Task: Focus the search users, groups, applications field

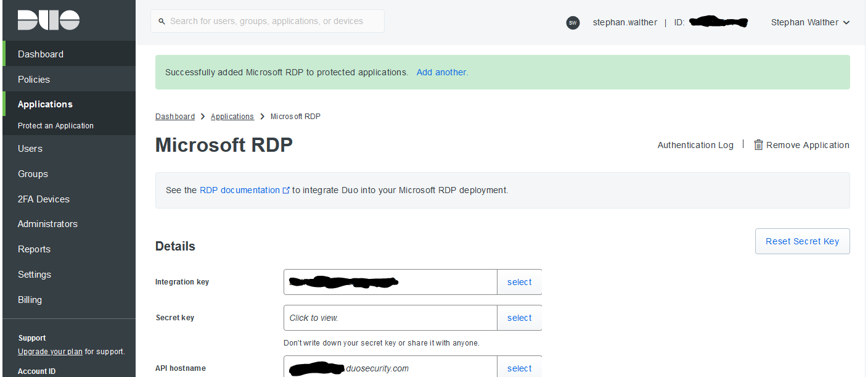Action: click(268, 21)
